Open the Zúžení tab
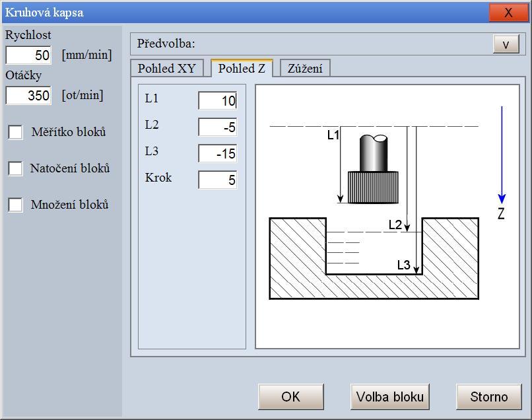 tap(305, 68)
